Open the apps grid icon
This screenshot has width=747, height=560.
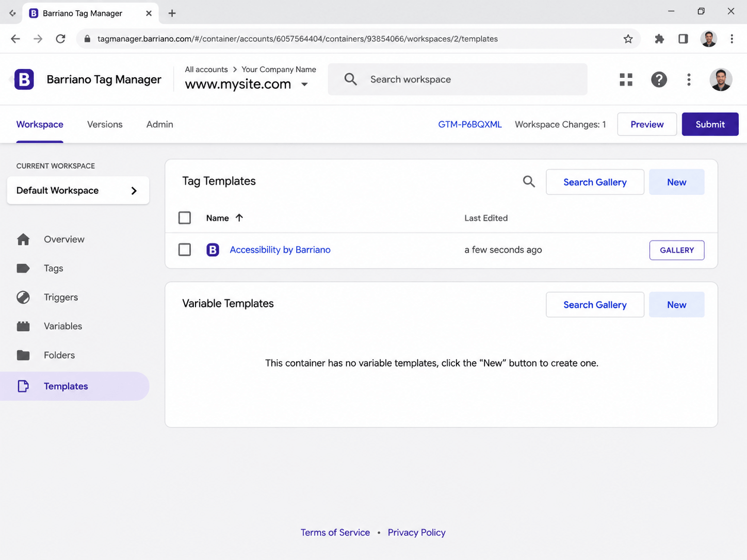[626, 79]
